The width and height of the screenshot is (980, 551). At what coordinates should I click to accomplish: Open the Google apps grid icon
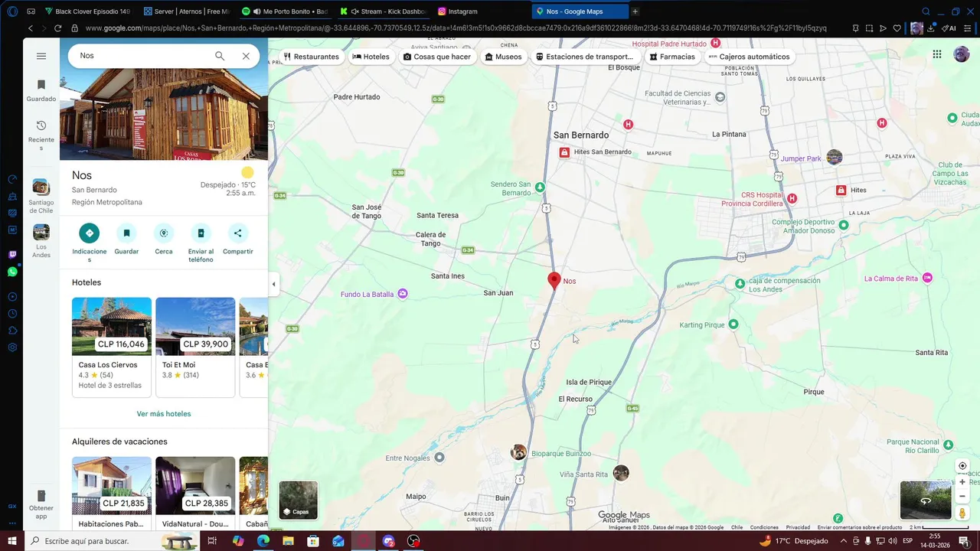pos(937,54)
